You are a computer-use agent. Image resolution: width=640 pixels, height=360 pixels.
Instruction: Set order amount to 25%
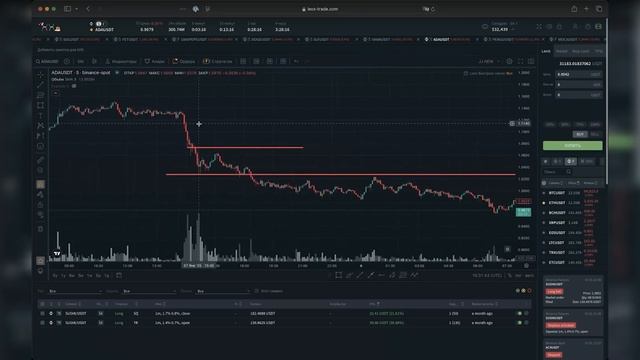pyautogui.click(x=550, y=124)
